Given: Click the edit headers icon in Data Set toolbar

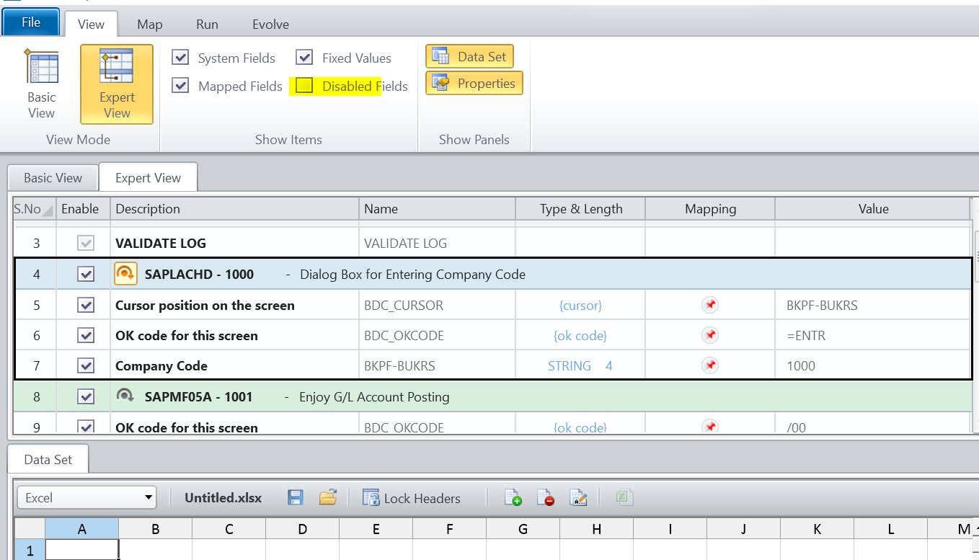Looking at the screenshot, I should pyautogui.click(x=579, y=497).
